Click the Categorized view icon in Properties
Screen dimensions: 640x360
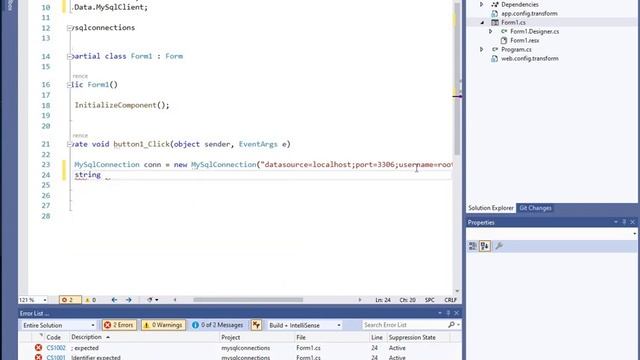pyautogui.click(x=473, y=246)
